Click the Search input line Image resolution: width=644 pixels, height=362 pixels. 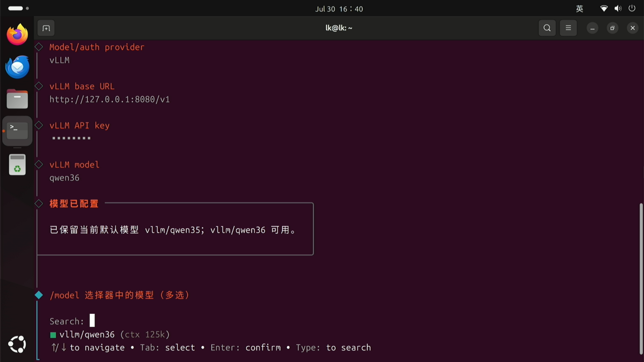pyautogui.click(x=72, y=321)
